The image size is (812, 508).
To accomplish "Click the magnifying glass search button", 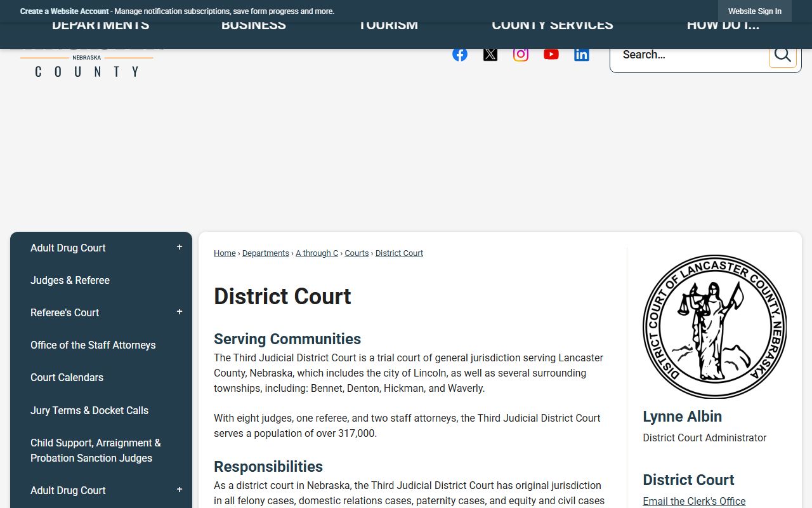I will pos(783,55).
